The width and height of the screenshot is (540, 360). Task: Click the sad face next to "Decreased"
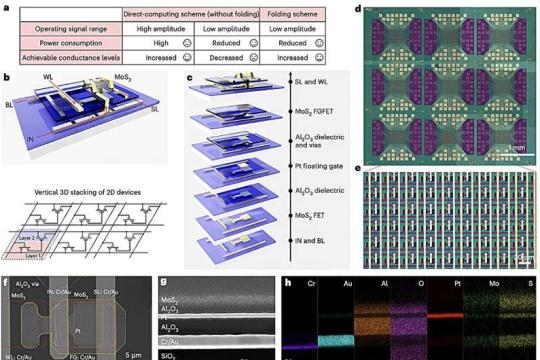253,58
